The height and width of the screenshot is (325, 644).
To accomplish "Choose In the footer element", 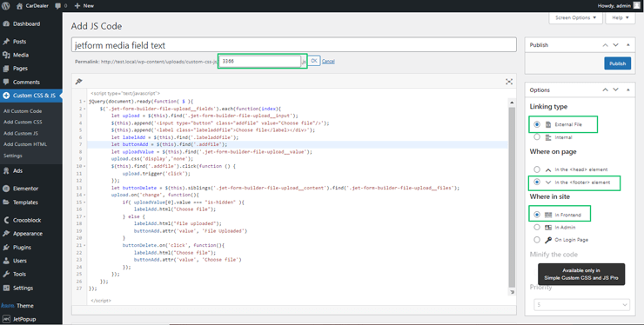I will click(537, 182).
